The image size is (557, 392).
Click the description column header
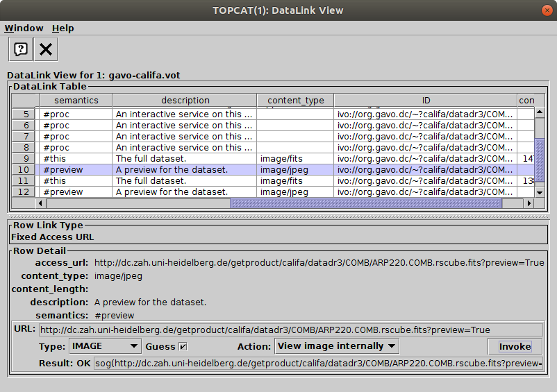(x=185, y=101)
